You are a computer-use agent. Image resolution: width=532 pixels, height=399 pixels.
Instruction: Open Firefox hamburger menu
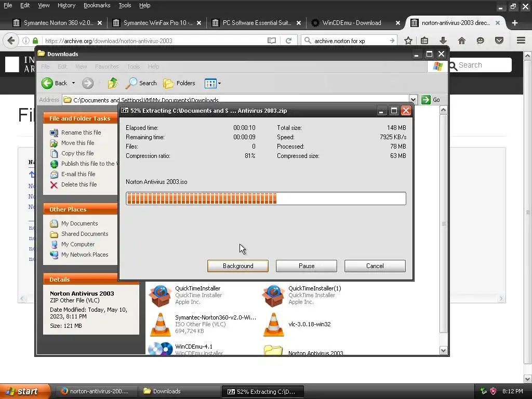[521, 41]
